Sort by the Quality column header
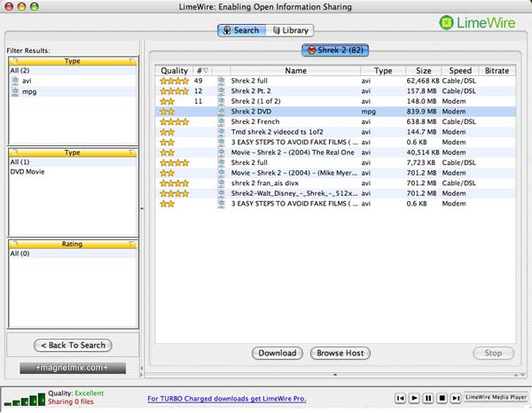The image size is (532, 413). coord(174,71)
